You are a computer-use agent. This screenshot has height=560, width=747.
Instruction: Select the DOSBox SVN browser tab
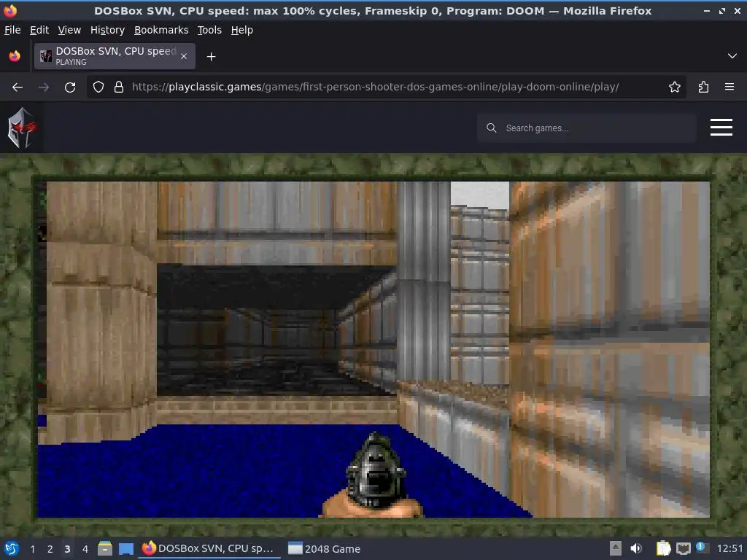point(115,56)
